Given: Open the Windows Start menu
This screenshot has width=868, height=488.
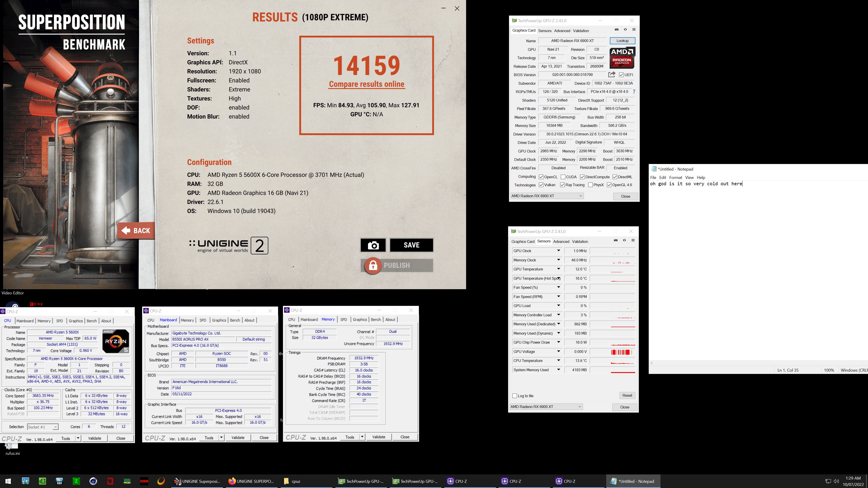Looking at the screenshot, I should pyautogui.click(x=8, y=481).
